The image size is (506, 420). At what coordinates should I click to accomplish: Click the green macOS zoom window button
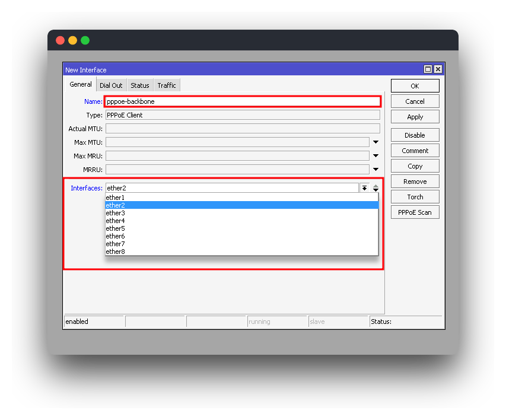[x=85, y=40]
